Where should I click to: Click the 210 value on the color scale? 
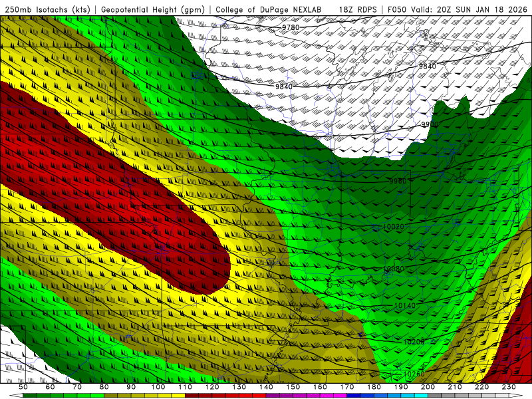click(x=455, y=387)
